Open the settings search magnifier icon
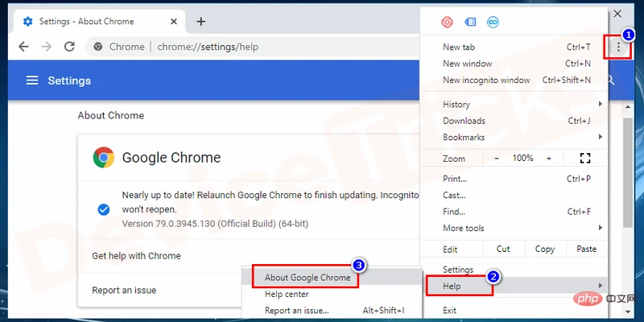 coord(611,80)
